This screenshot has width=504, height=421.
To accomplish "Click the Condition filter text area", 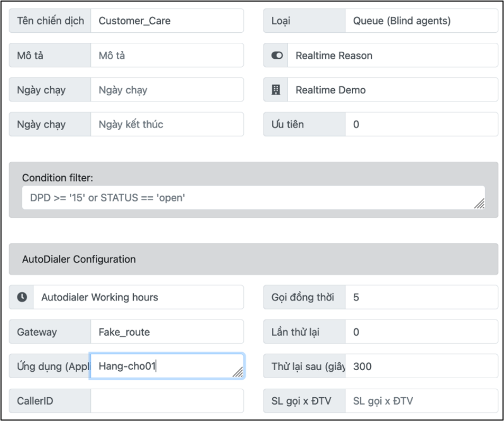I will pyautogui.click(x=249, y=198).
